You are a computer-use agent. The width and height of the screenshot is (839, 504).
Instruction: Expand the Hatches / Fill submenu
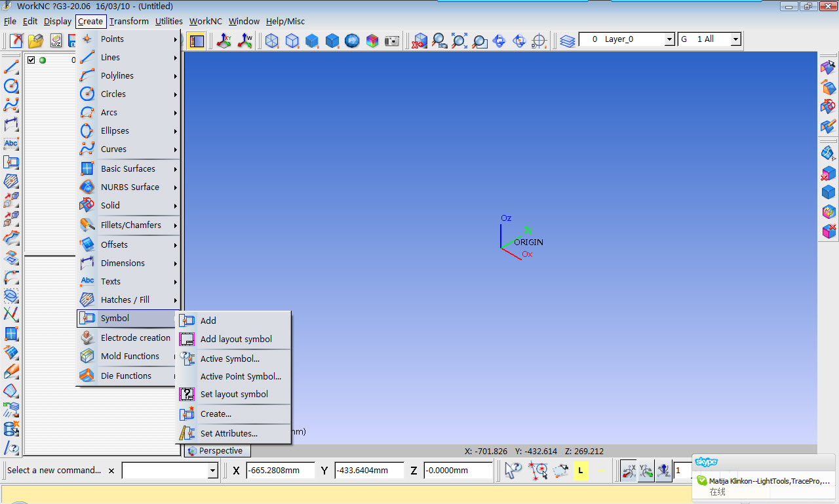pyautogui.click(x=128, y=300)
